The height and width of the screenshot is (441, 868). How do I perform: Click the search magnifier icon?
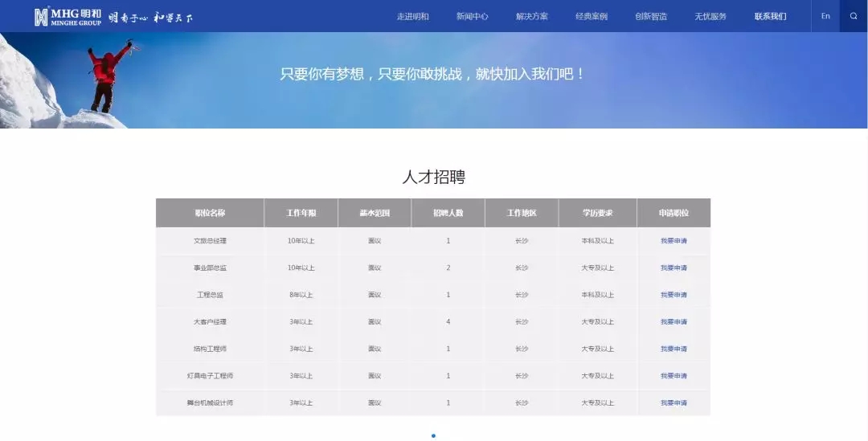coord(854,16)
